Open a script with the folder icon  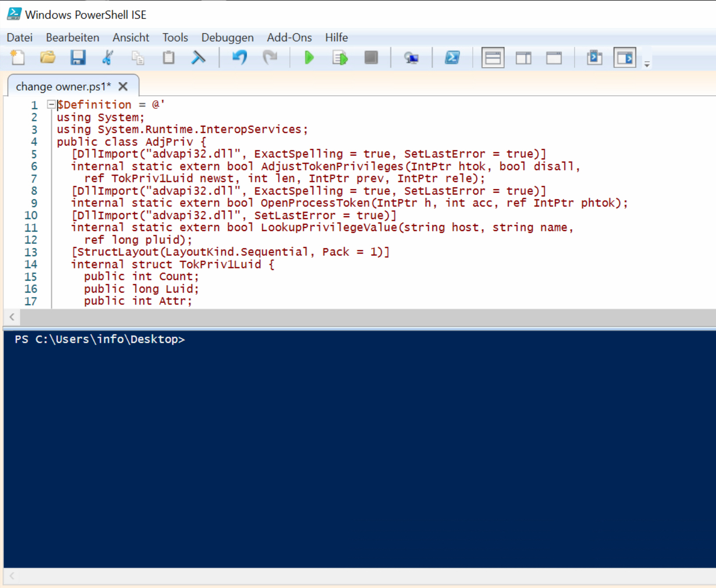[48, 58]
